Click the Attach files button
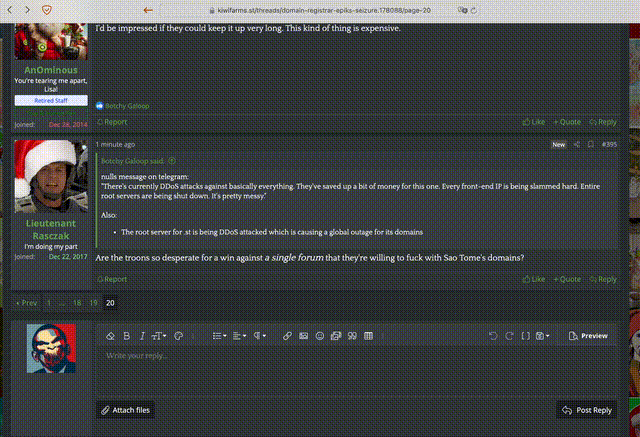The height and width of the screenshot is (437, 640). coord(125,410)
